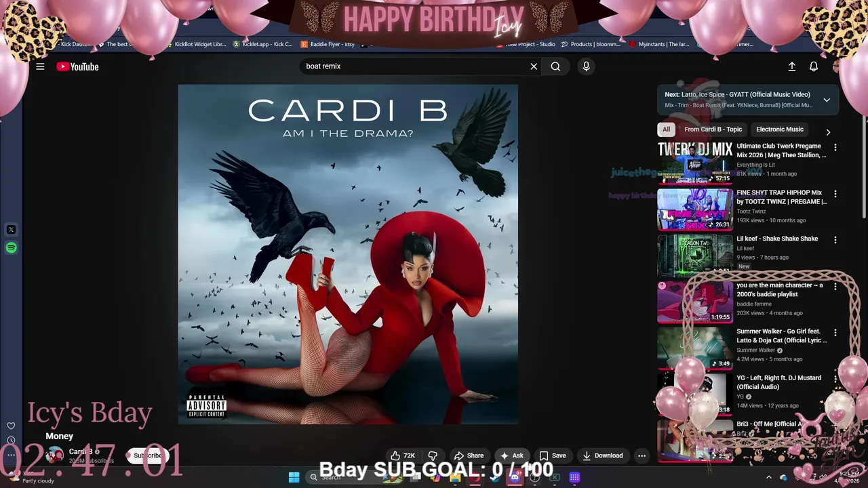Open the purple grid app in the taskbar
Image resolution: width=868 pixels, height=488 pixels.
[x=574, y=477]
